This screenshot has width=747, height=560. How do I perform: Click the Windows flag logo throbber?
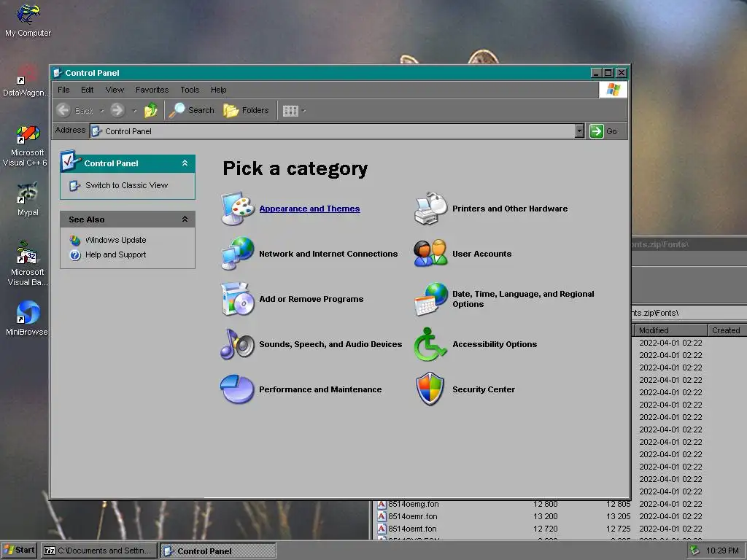click(613, 90)
